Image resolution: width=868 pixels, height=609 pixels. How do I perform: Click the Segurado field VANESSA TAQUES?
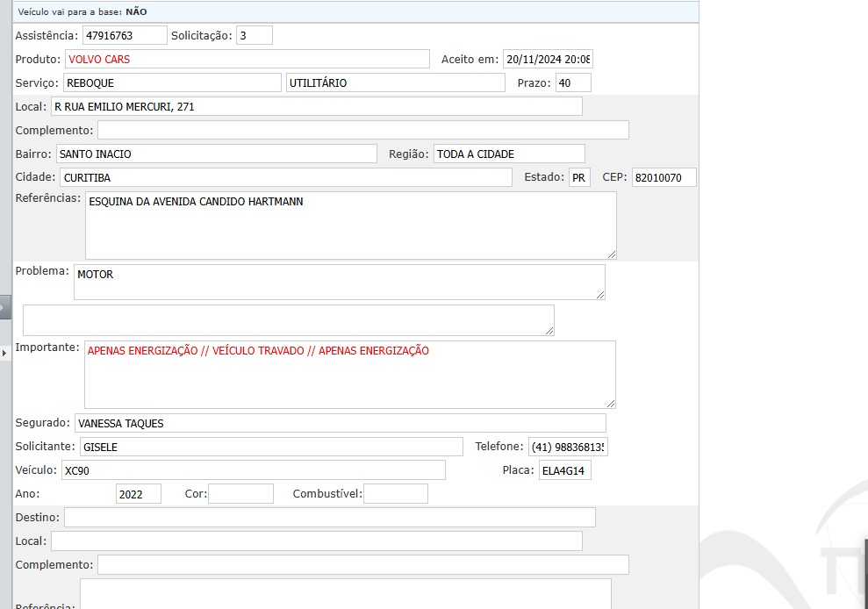[340, 423]
